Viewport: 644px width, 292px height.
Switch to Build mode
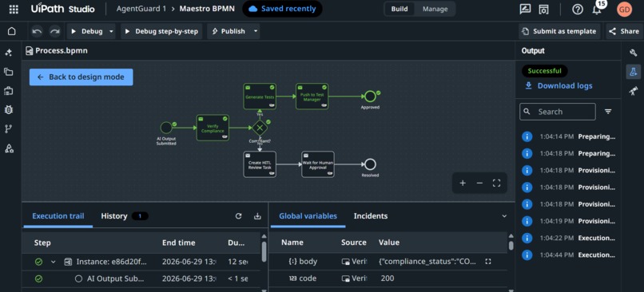coord(400,9)
